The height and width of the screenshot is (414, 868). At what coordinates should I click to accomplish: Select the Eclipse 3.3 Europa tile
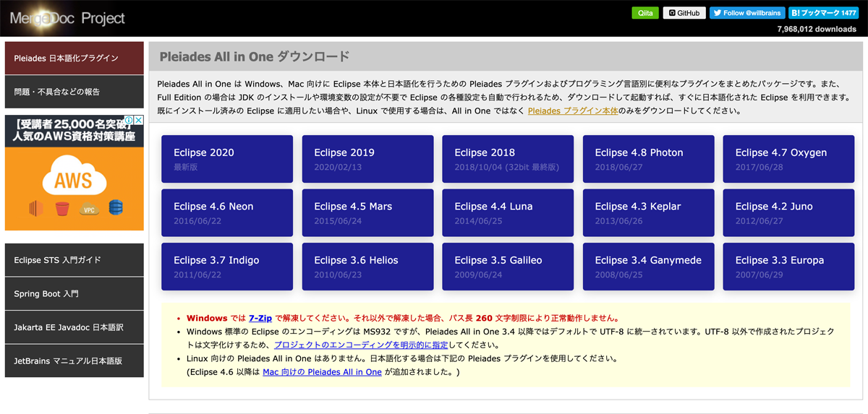point(788,267)
